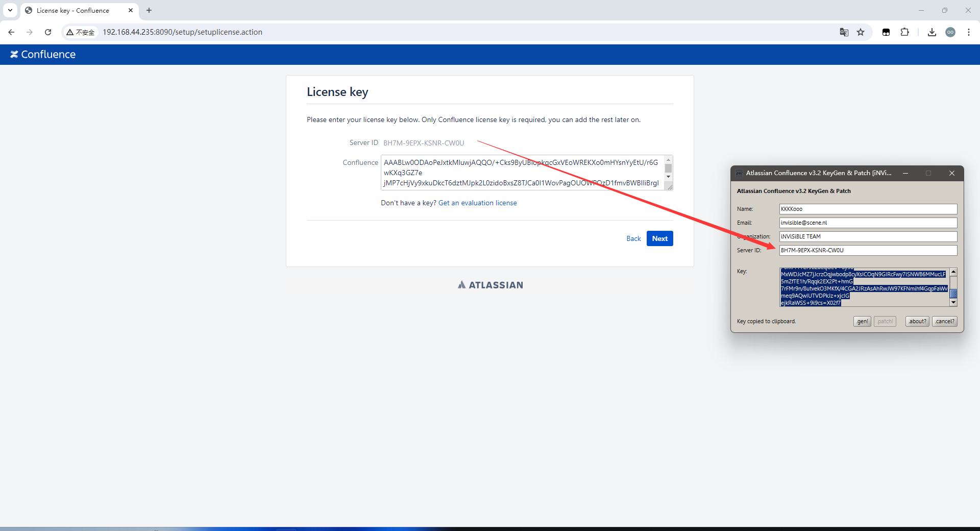Screen dimensions: 980x531
Task: Click the Key box scroll up arrow
Action: 953,272
